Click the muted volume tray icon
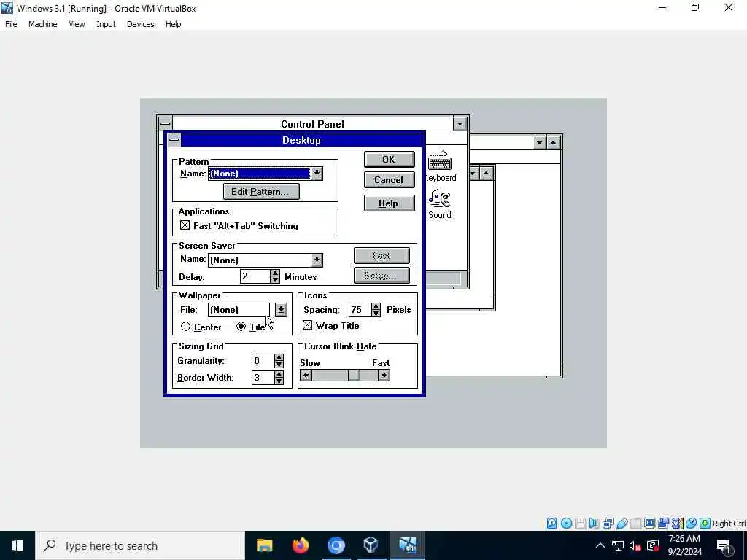The height and width of the screenshot is (560, 747). tap(635, 545)
